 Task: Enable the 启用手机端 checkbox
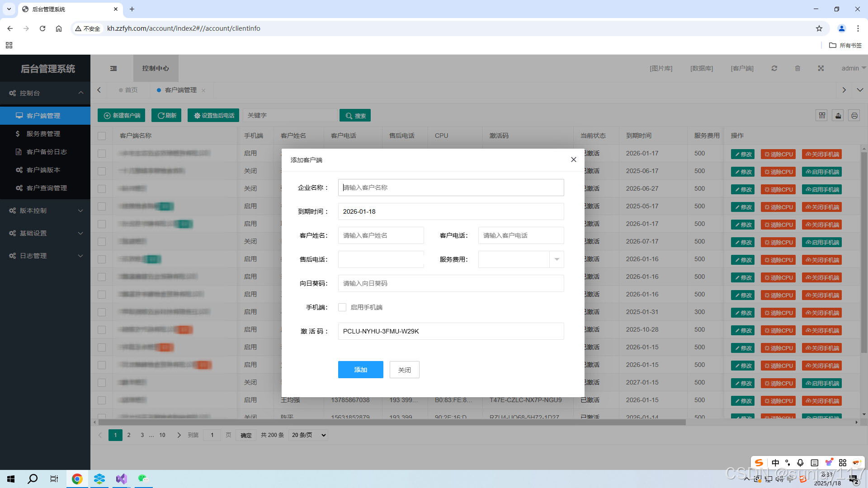(x=342, y=307)
